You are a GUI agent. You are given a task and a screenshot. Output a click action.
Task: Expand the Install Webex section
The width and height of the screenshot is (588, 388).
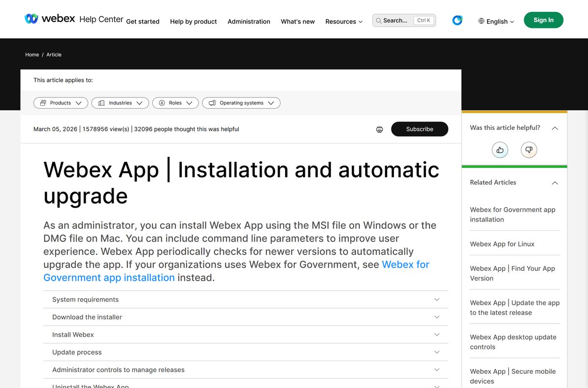245,335
